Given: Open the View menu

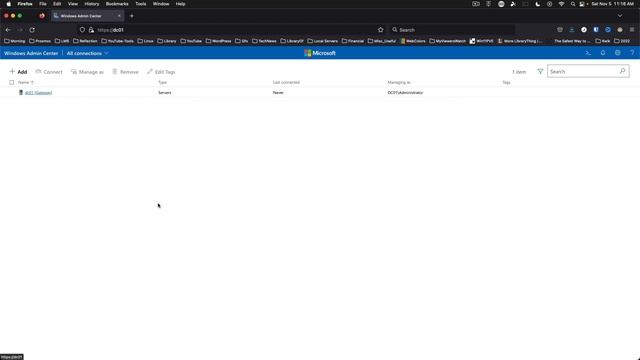Looking at the screenshot, I should pyautogui.click(x=73, y=4).
